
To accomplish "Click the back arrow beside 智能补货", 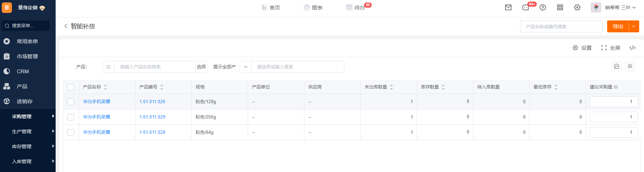I will click(66, 26).
